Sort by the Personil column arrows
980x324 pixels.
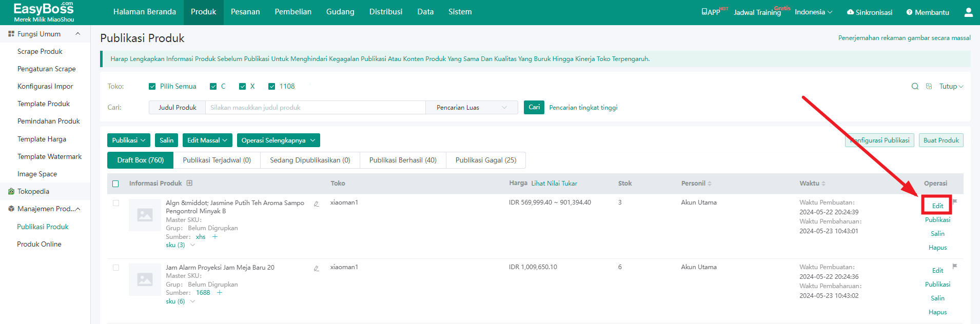pos(710,184)
